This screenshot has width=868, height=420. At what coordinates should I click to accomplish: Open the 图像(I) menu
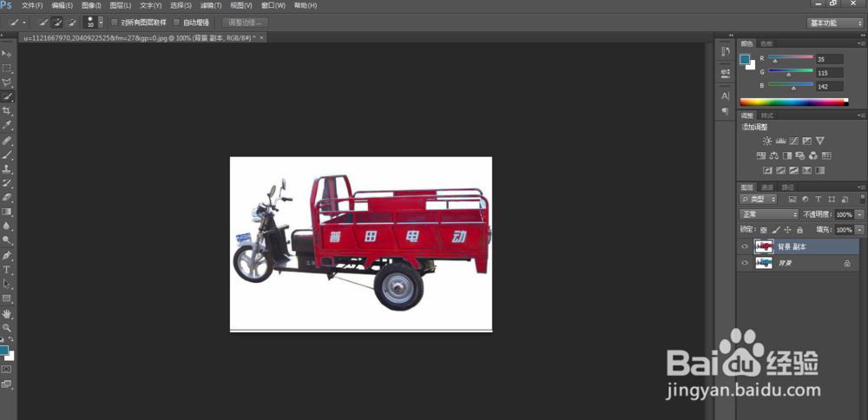(x=91, y=5)
